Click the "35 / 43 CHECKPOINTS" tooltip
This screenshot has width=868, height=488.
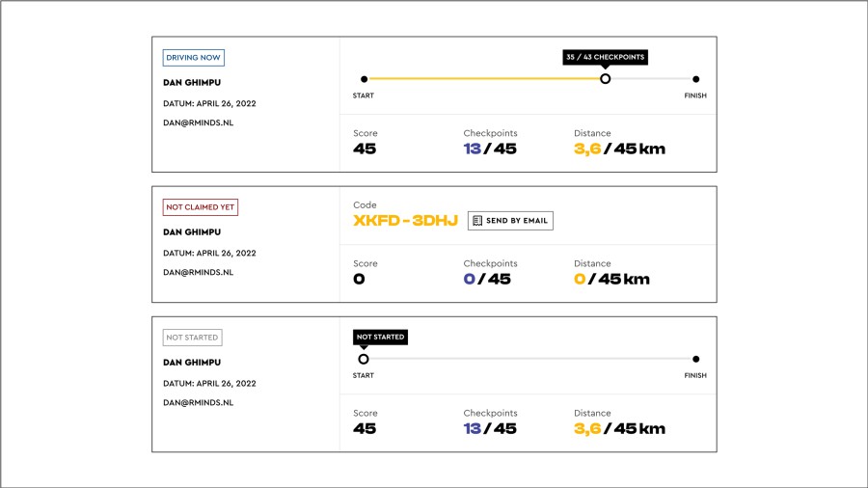pyautogui.click(x=605, y=57)
